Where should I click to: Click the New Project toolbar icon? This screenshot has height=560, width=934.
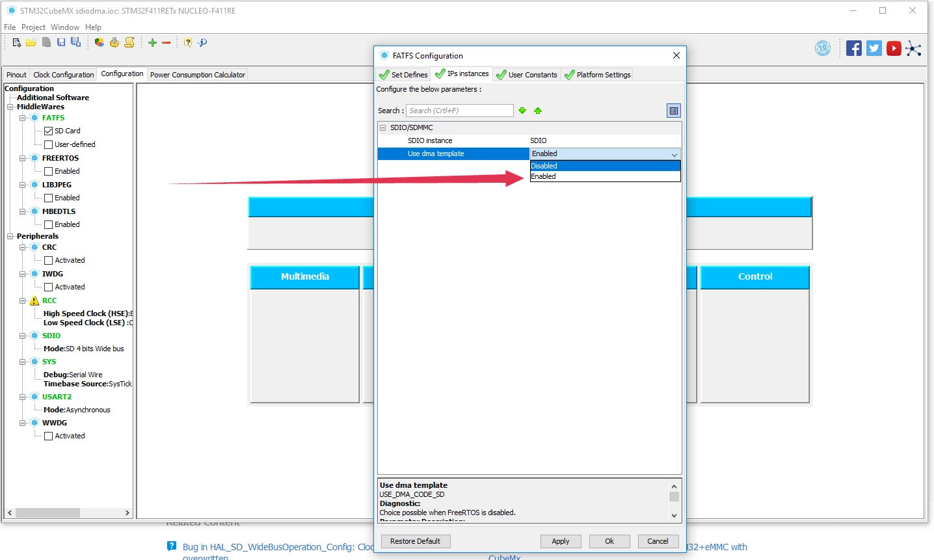pyautogui.click(x=17, y=42)
